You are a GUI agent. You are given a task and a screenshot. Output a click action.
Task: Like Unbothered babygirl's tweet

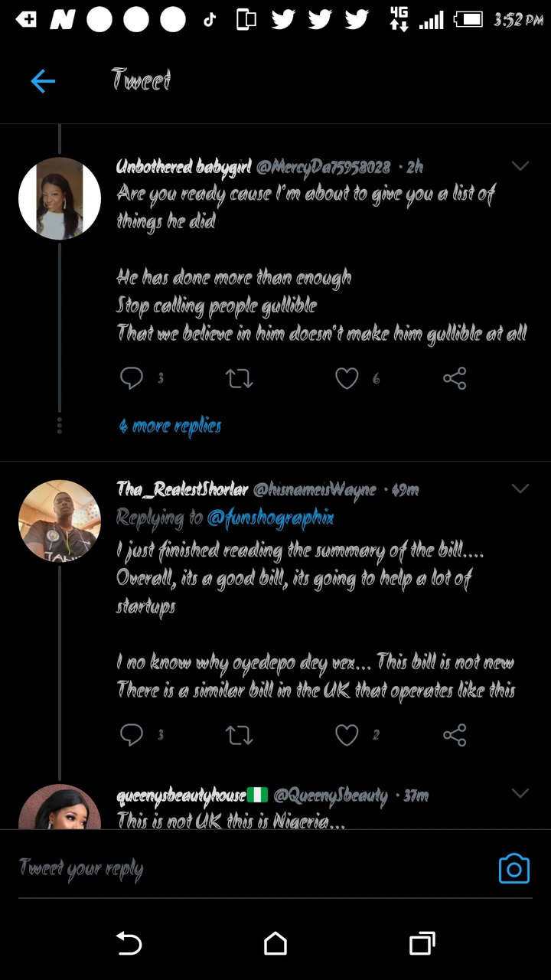coord(347,378)
